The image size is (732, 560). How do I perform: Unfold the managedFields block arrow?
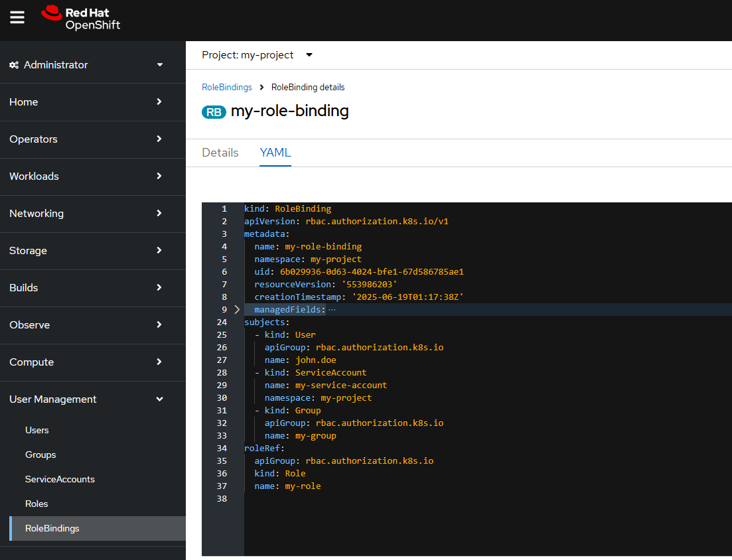click(x=237, y=309)
